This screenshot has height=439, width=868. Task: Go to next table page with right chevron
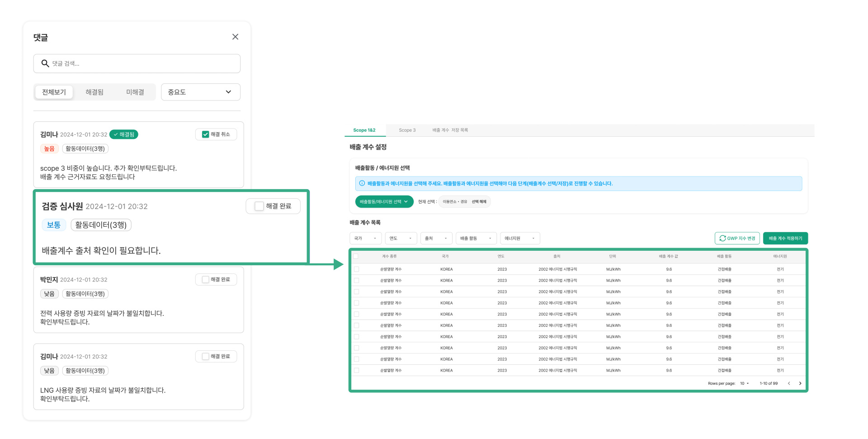pos(800,383)
